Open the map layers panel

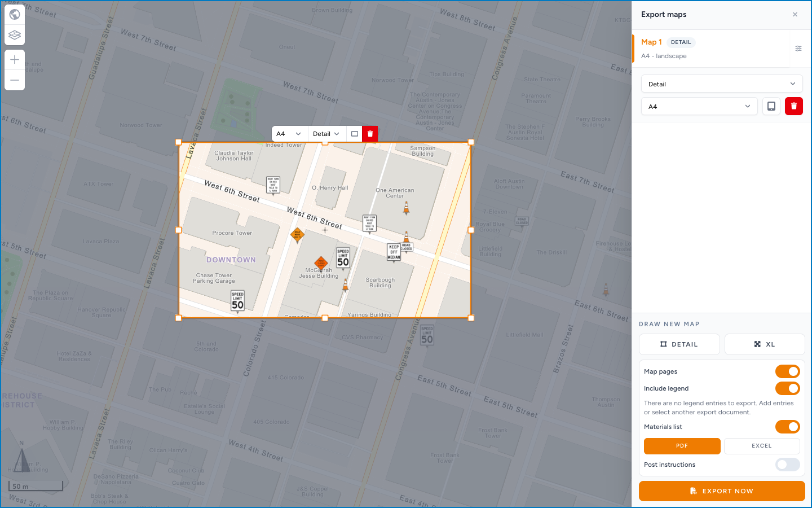point(15,35)
